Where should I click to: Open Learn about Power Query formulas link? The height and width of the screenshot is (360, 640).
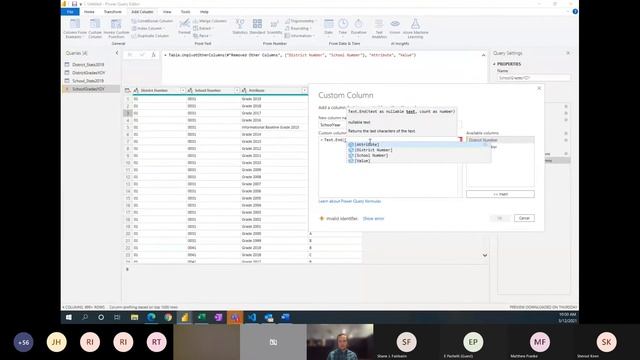349,201
